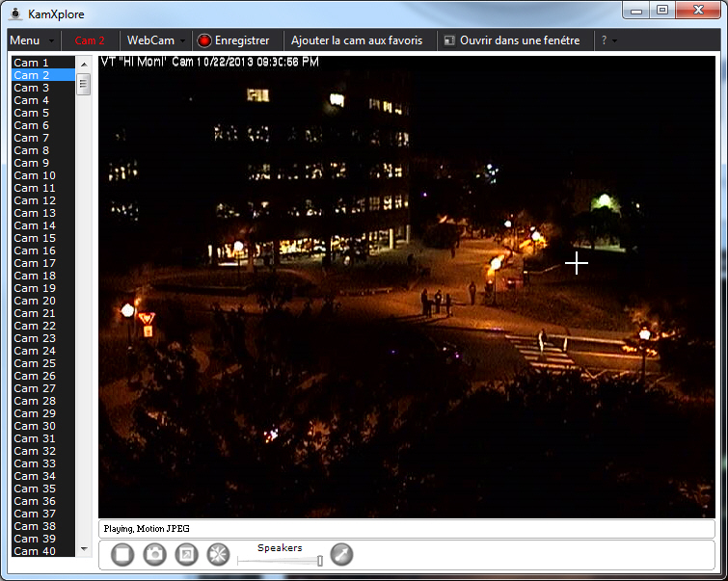Switch to Cam 15
This screenshot has width=728, height=581.
coord(43,238)
